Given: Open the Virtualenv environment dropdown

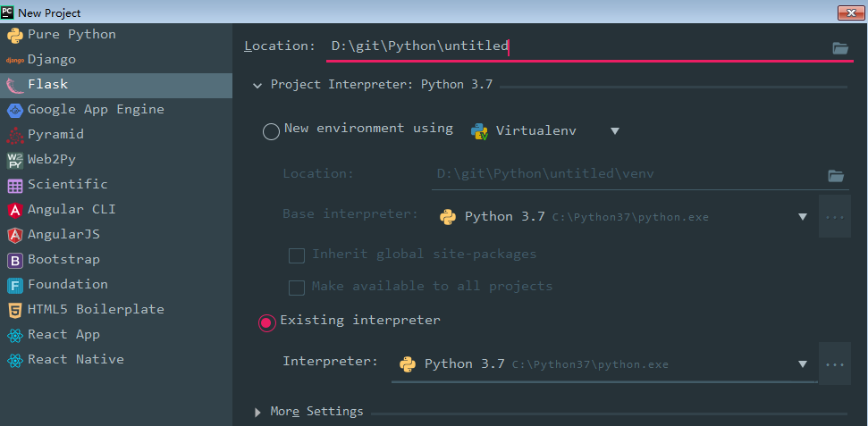Looking at the screenshot, I should pyautogui.click(x=614, y=130).
